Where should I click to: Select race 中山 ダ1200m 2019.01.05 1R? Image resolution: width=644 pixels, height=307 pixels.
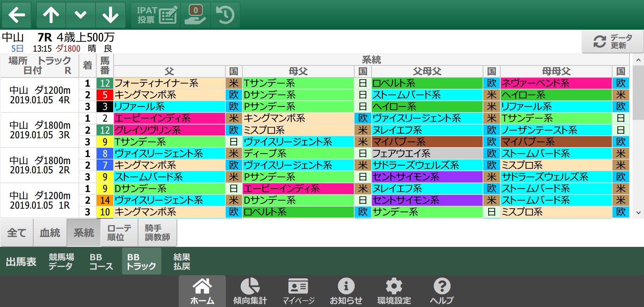[40, 200]
